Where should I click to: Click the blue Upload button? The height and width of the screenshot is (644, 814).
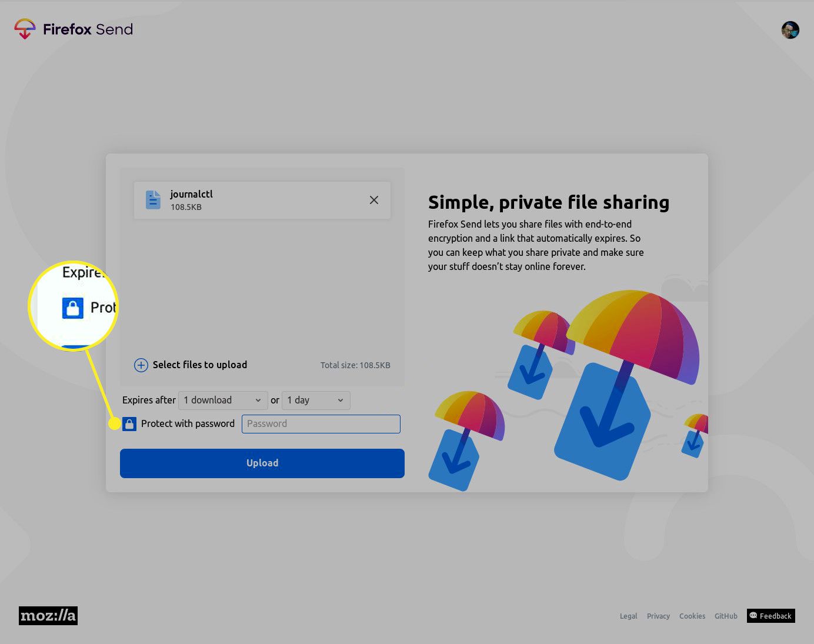[262, 463]
